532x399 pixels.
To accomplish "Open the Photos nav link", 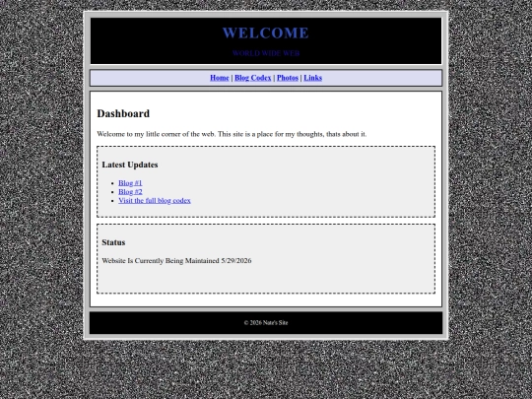I will point(288,78).
